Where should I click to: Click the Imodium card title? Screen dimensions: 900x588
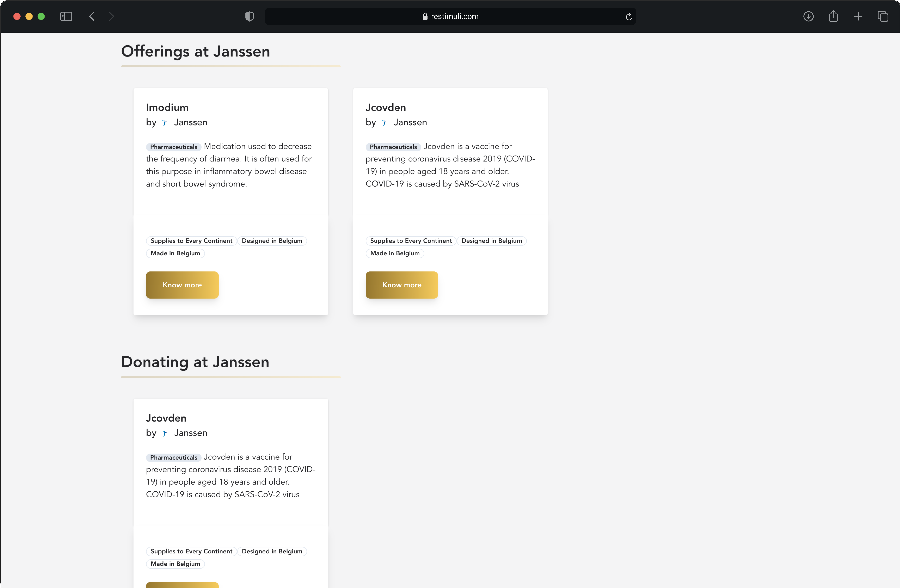(167, 107)
